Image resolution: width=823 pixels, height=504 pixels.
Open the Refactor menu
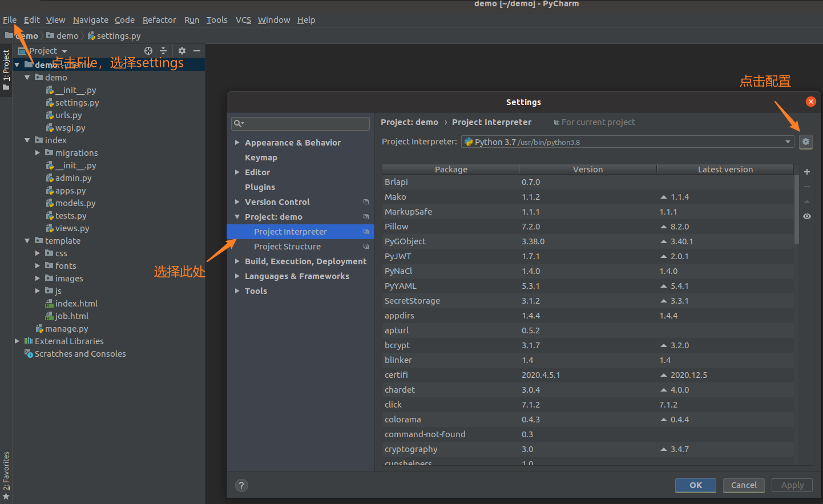[x=159, y=20]
